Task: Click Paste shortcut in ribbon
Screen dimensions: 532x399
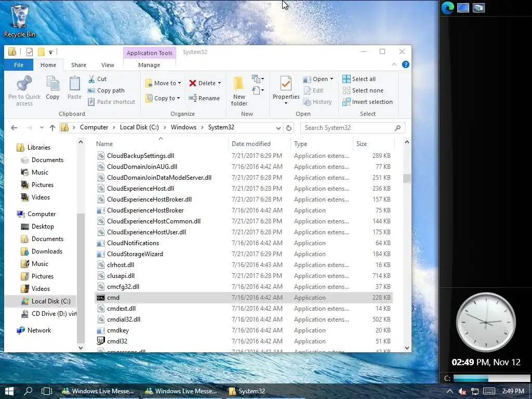Action: (111, 102)
